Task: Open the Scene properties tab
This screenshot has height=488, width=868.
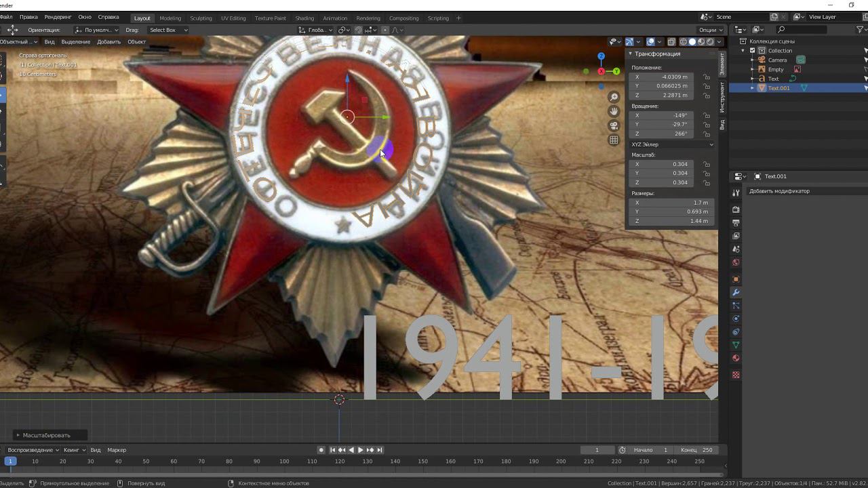Action: (x=736, y=249)
